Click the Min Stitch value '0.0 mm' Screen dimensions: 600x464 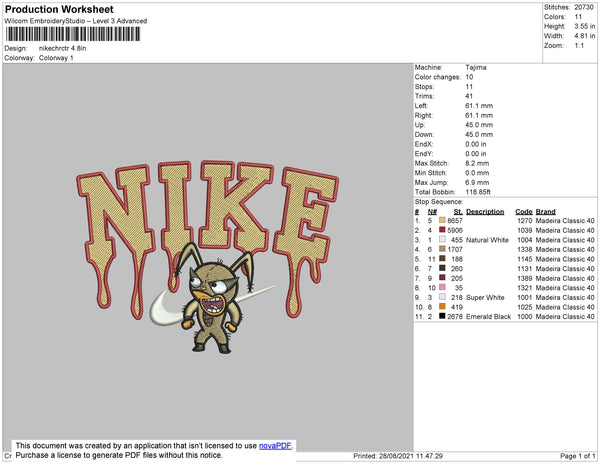(x=477, y=173)
